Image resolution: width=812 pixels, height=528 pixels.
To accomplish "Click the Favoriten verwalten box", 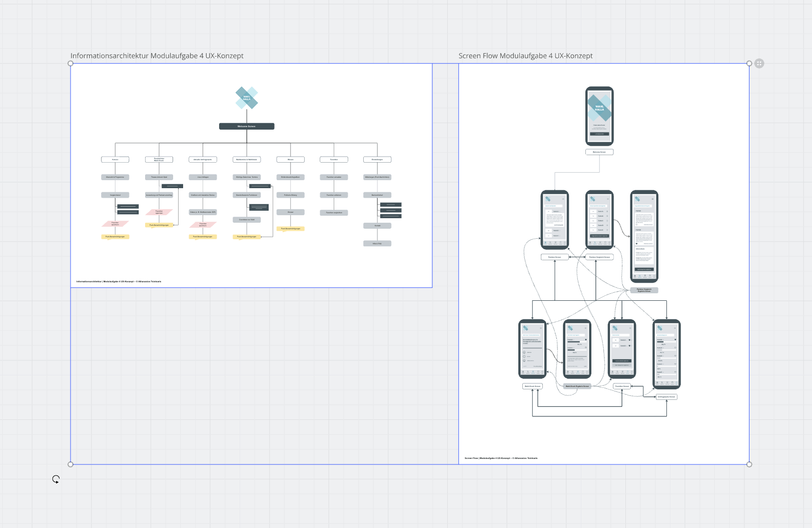I will [334, 177].
